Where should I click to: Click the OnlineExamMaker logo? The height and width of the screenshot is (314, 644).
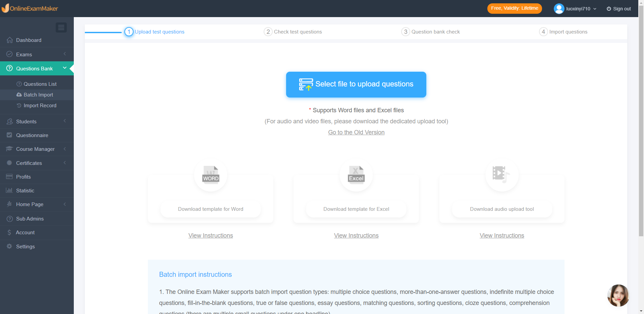click(x=30, y=8)
